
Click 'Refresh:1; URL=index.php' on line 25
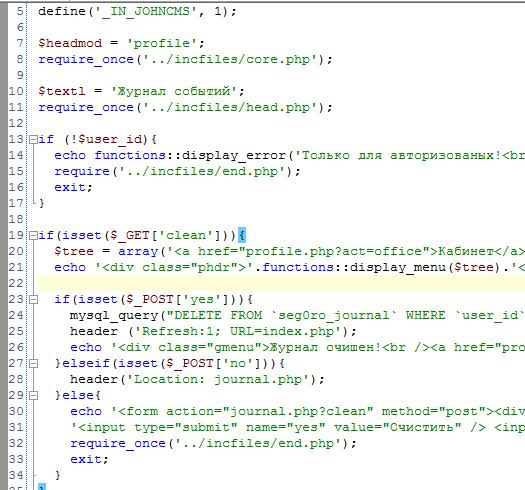click(x=238, y=332)
